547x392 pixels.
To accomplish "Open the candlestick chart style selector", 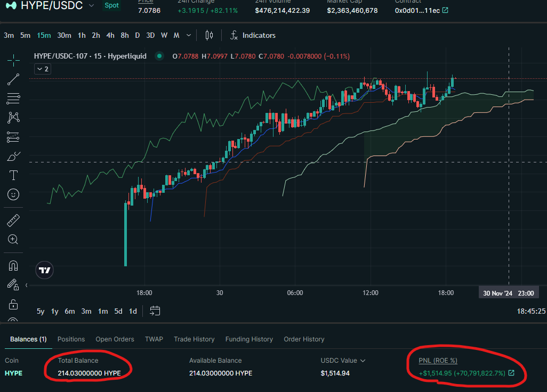I will pos(209,35).
